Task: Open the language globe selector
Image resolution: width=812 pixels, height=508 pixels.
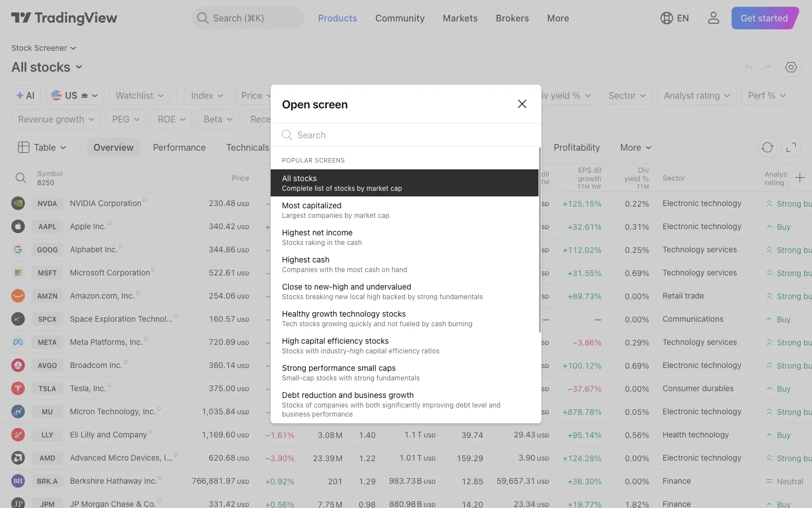Action: tap(674, 18)
